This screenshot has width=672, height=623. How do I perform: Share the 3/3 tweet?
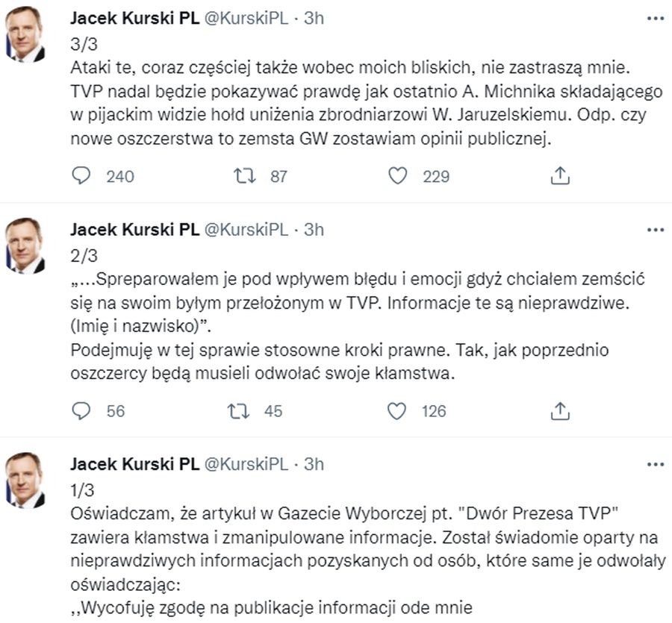pyautogui.click(x=560, y=176)
